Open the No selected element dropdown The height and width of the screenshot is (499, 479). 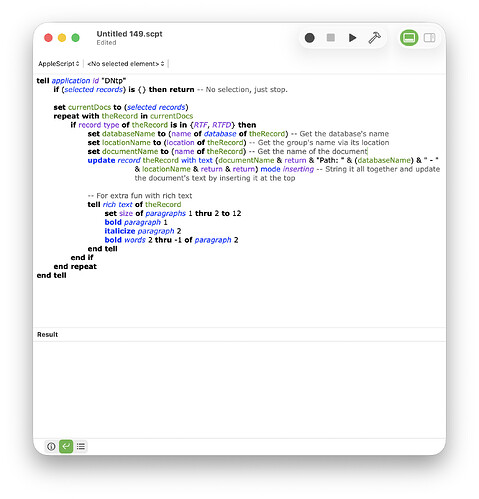pos(126,63)
